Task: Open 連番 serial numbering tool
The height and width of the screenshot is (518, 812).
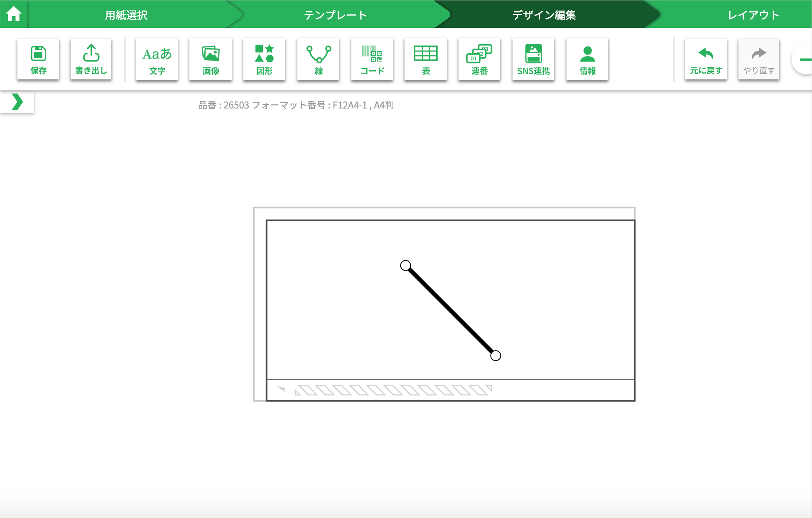Action: pyautogui.click(x=479, y=59)
